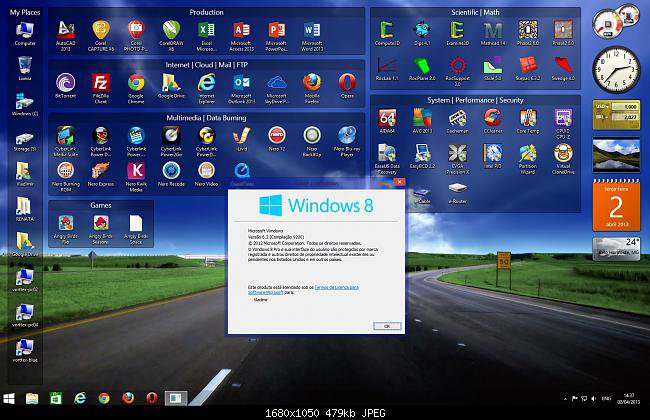This screenshot has width=650, height=420.
Task: Launch Cacheman shortcut
Action: pos(458,121)
